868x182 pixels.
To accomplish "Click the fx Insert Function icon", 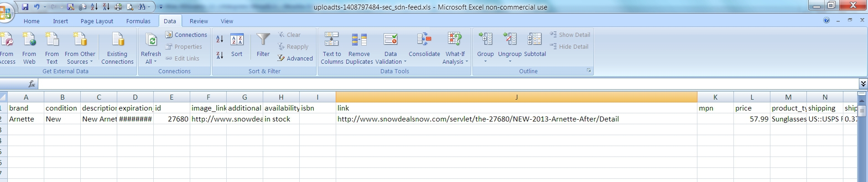I will [31, 84].
